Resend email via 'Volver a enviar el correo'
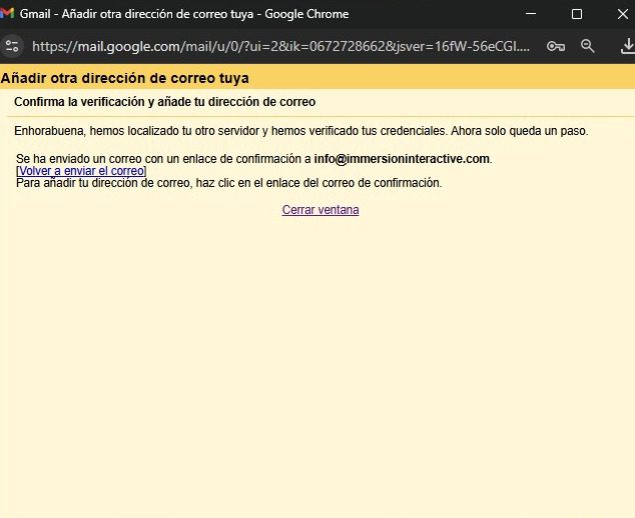 81,171
